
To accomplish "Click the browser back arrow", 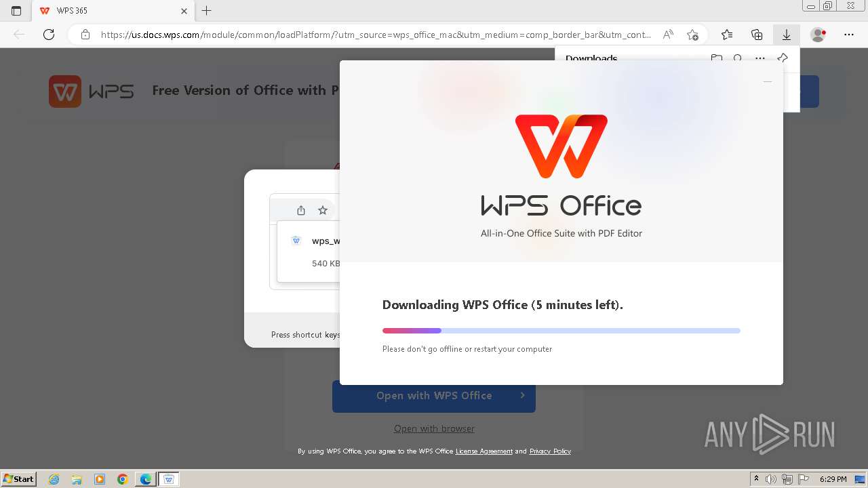I will point(19,35).
